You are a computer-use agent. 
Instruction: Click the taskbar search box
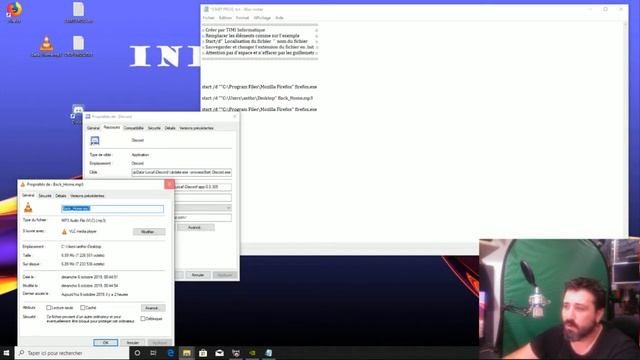pyautogui.click(x=72, y=353)
